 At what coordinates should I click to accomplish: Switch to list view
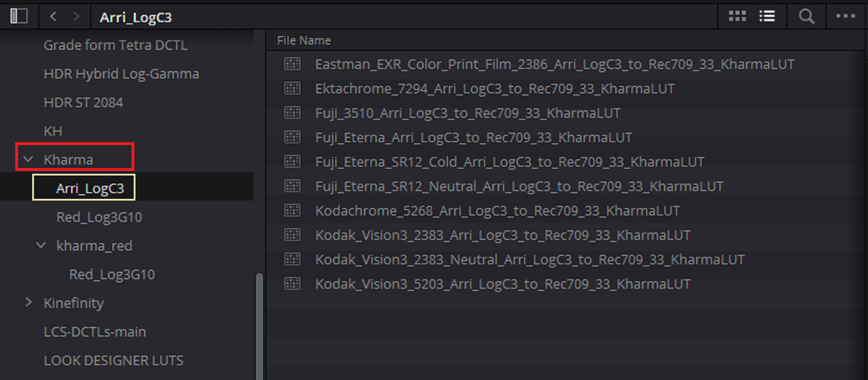pos(767,16)
